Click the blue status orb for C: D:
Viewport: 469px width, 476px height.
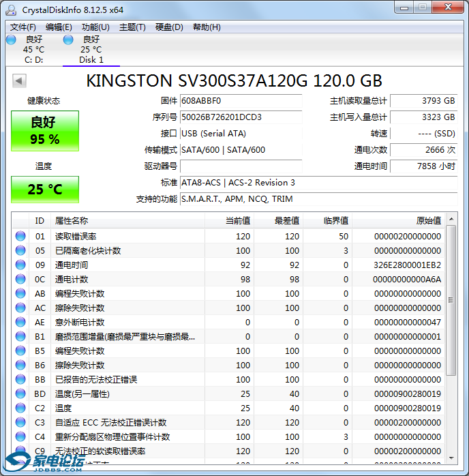point(11,40)
